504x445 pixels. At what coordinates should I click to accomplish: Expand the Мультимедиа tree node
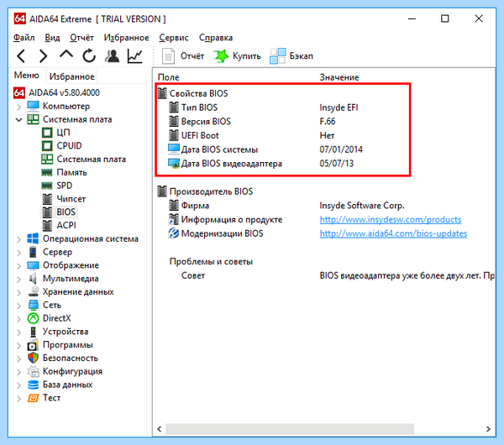[19, 280]
